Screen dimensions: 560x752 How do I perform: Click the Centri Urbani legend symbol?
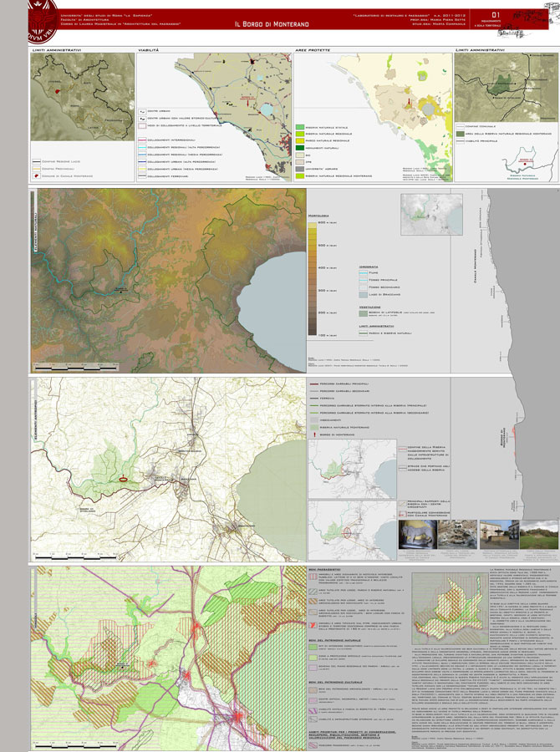(x=142, y=109)
